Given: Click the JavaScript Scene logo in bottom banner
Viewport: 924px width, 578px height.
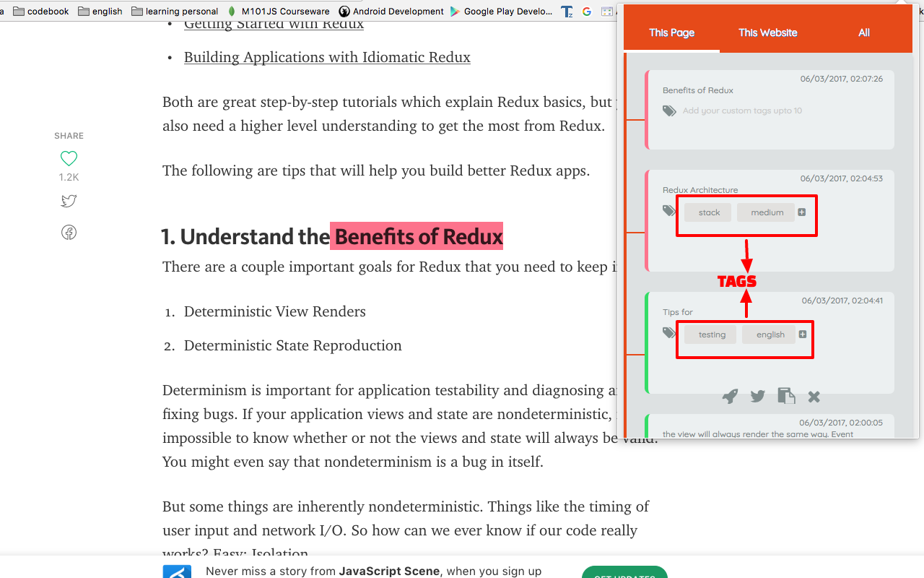Looking at the screenshot, I should point(177,571).
